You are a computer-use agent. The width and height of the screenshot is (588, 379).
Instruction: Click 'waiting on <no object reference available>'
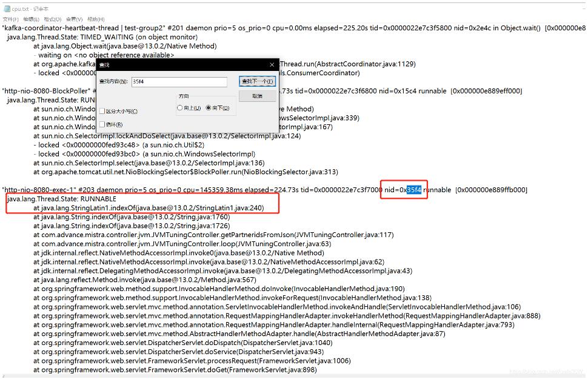coord(106,55)
